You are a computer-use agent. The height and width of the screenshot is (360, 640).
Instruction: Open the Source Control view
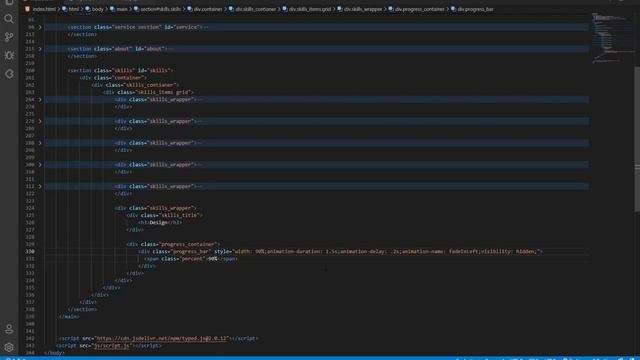(9, 37)
